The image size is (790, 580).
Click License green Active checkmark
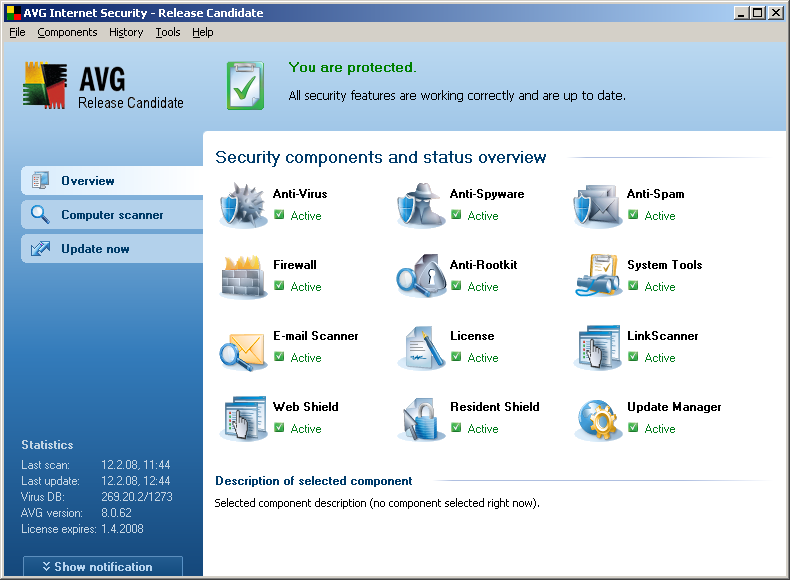[x=456, y=357]
